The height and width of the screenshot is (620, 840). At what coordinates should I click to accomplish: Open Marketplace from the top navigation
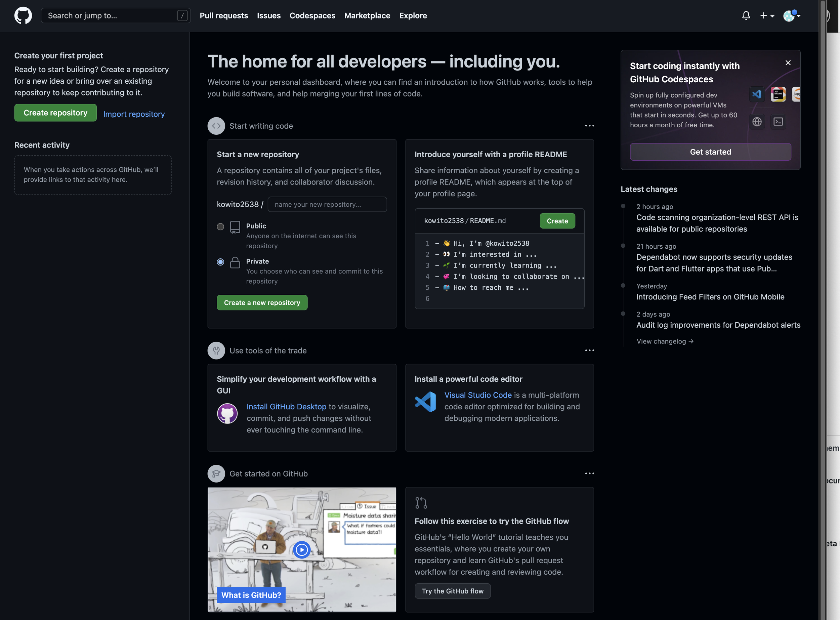(x=367, y=15)
